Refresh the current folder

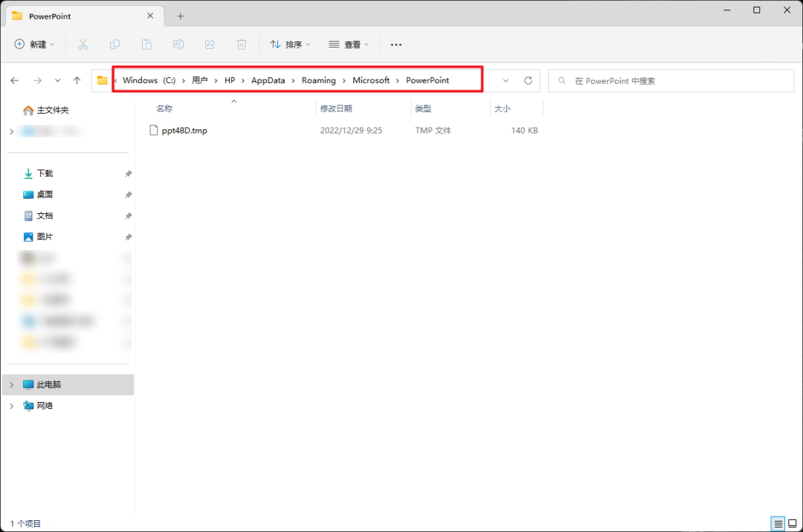pyautogui.click(x=528, y=80)
